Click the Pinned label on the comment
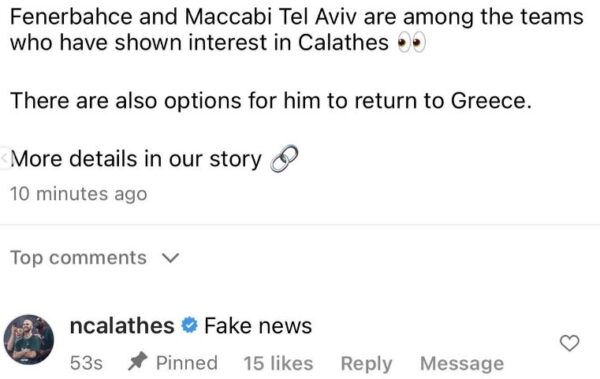Image resolution: width=600 pixels, height=379 pixels. tap(187, 363)
